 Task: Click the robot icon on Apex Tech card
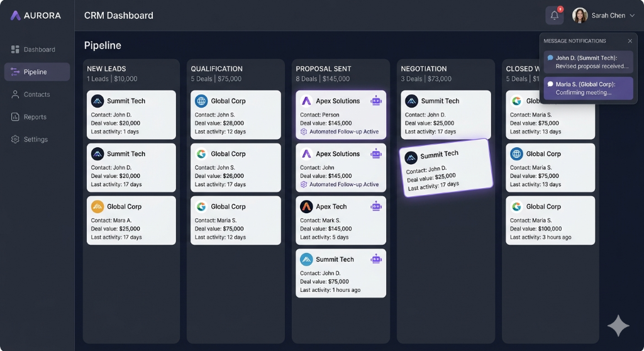(376, 206)
